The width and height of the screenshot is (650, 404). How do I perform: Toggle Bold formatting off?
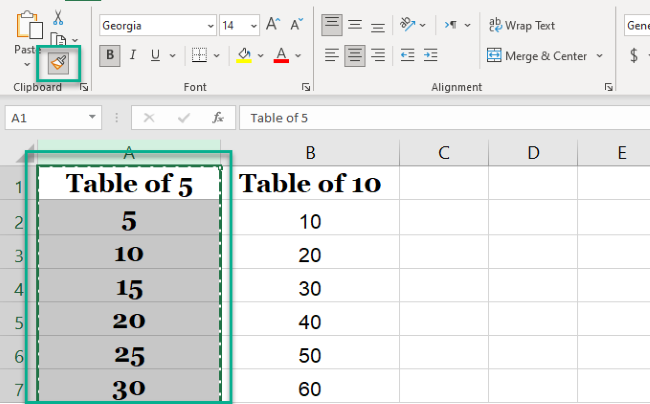click(x=110, y=56)
